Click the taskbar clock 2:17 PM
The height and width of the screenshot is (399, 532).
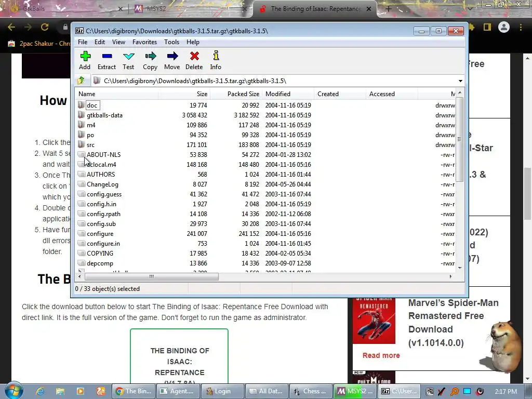pos(506,391)
